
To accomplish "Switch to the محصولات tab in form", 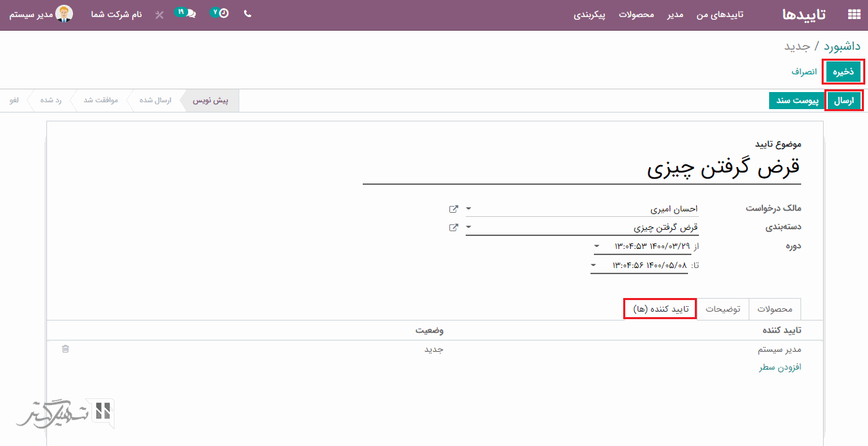I will click(x=775, y=309).
